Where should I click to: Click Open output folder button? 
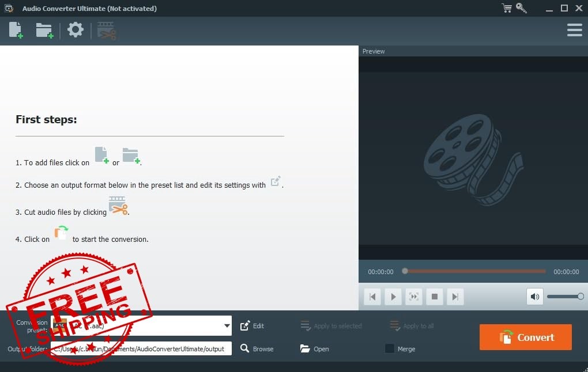pyautogui.click(x=315, y=349)
